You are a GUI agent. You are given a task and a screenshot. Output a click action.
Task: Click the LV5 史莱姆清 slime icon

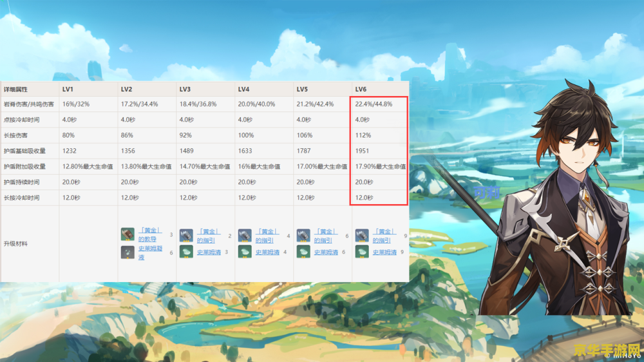tap(303, 251)
